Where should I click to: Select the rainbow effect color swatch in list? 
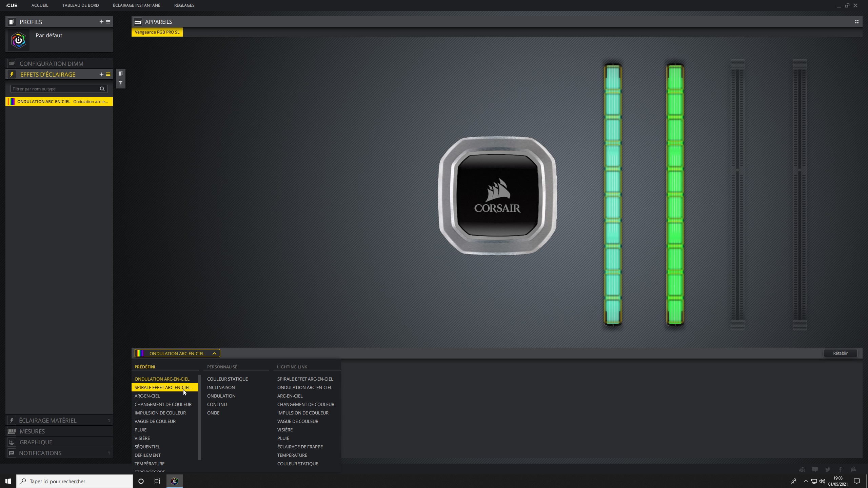(11, 102)
